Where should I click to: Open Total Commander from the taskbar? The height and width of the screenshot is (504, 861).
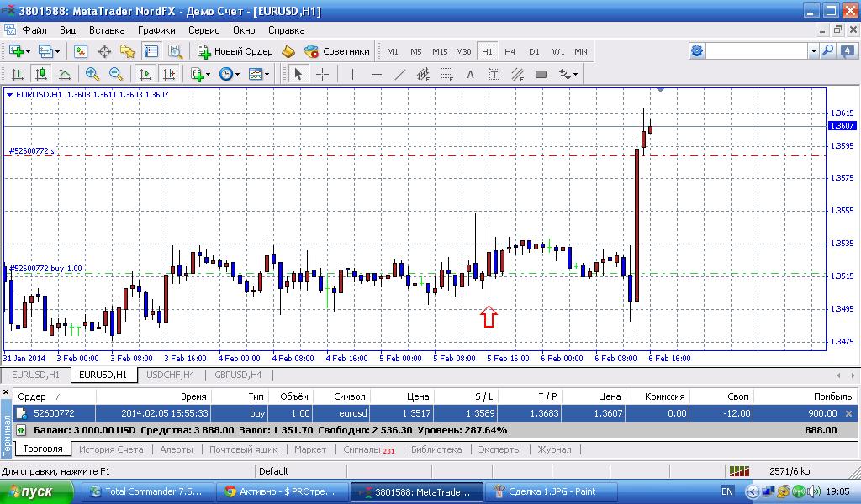coord(147,491)
